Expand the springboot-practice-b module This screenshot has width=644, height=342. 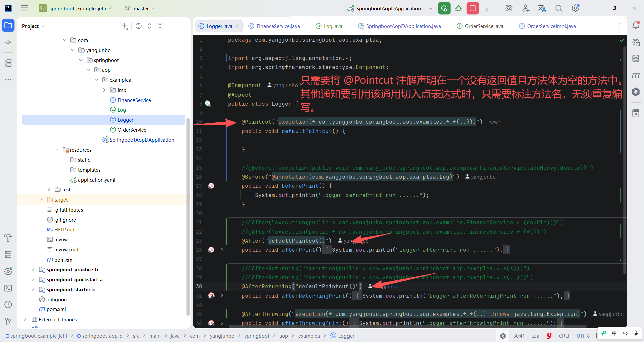33,269
